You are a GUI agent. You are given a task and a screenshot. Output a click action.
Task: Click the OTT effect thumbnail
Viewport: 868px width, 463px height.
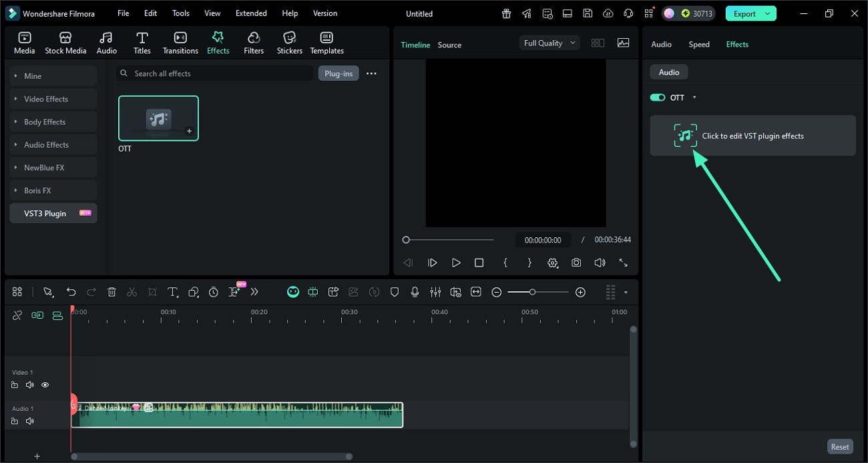click(x=158, y=118)
